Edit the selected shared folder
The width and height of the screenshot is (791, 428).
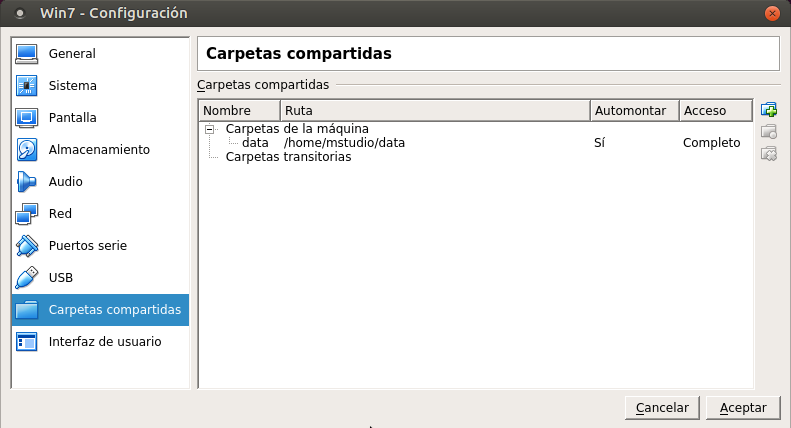(769, 132)
